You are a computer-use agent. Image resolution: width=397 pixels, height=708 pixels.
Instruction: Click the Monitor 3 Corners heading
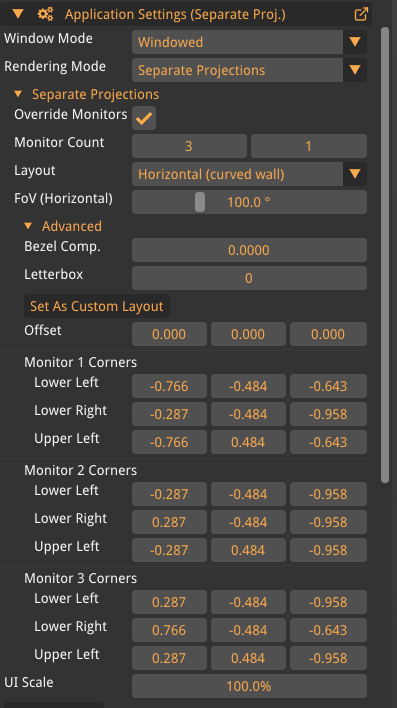80,578
